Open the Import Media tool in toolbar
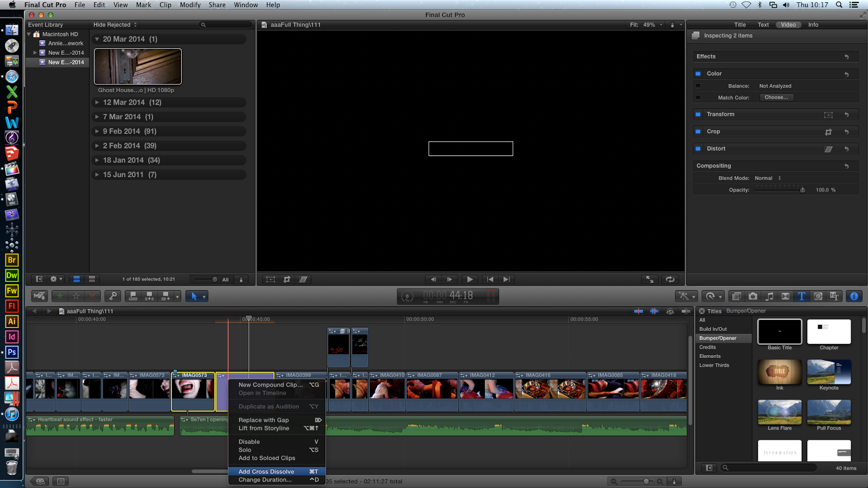Viewport: 868px width, 488px height. pyautogui.click(x=39, y=296)
